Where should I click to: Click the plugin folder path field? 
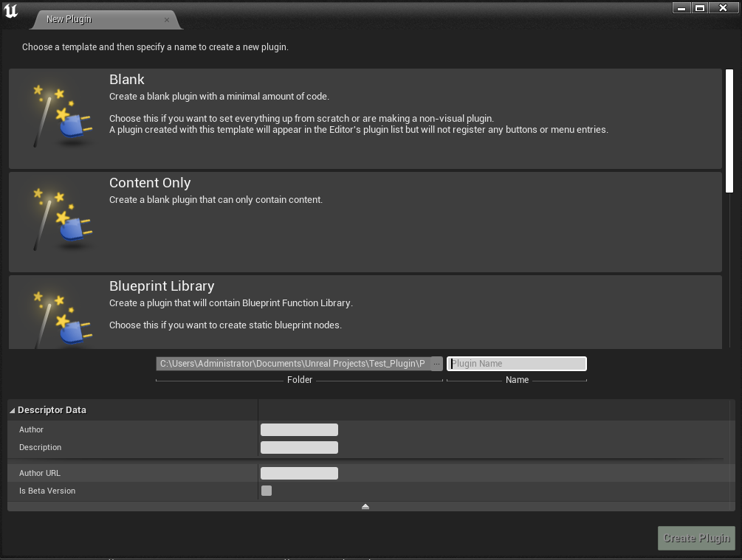point(293,364)
